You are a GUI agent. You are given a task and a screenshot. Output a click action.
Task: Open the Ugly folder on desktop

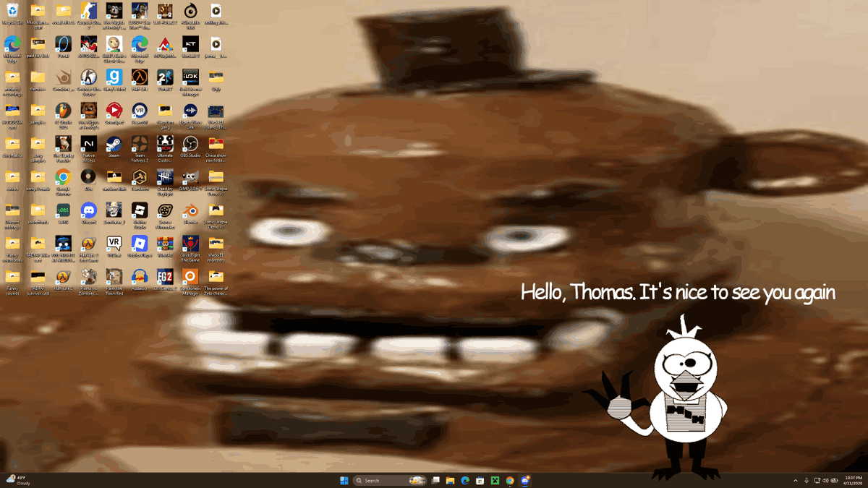tap(216, 80)
